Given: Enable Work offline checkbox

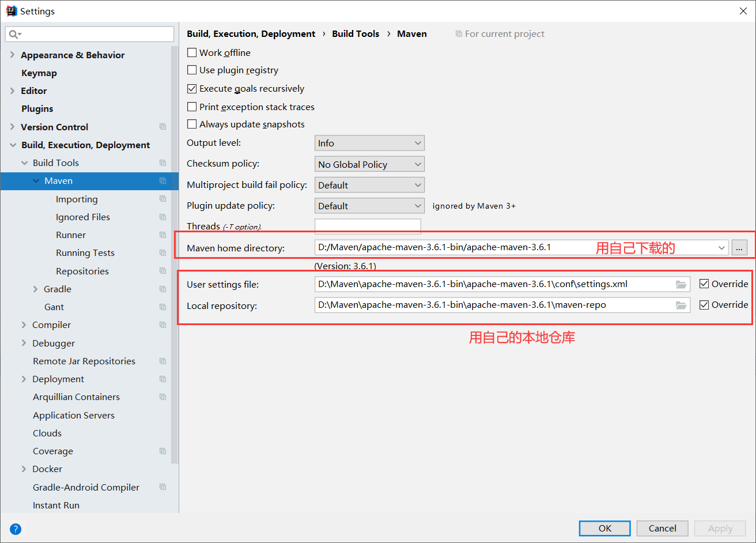Looking at the screenshot, I should click(x=192, y=52).
